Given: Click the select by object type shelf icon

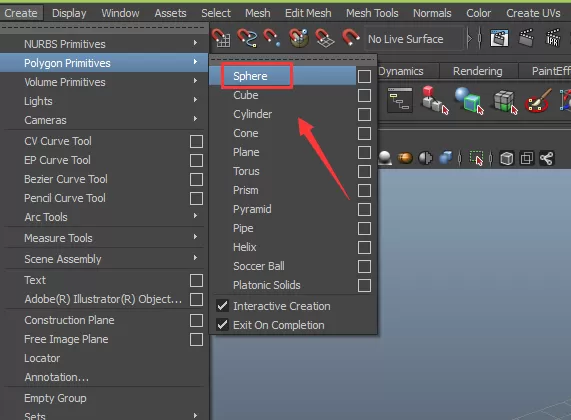Looking at the screenshot, I should coord(469,100).
